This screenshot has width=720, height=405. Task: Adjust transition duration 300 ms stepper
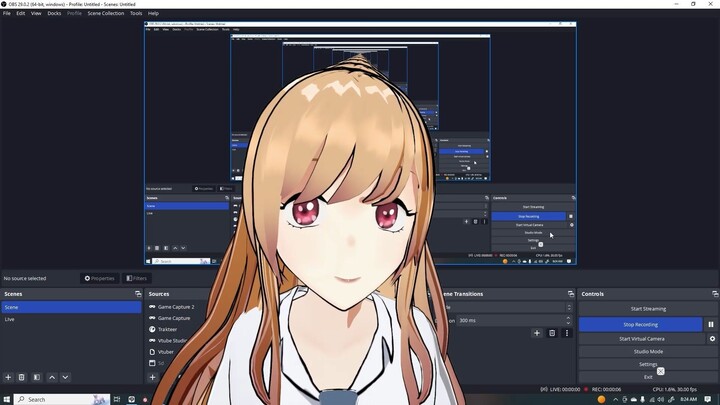pyautogui.click(x=568, y=320)
